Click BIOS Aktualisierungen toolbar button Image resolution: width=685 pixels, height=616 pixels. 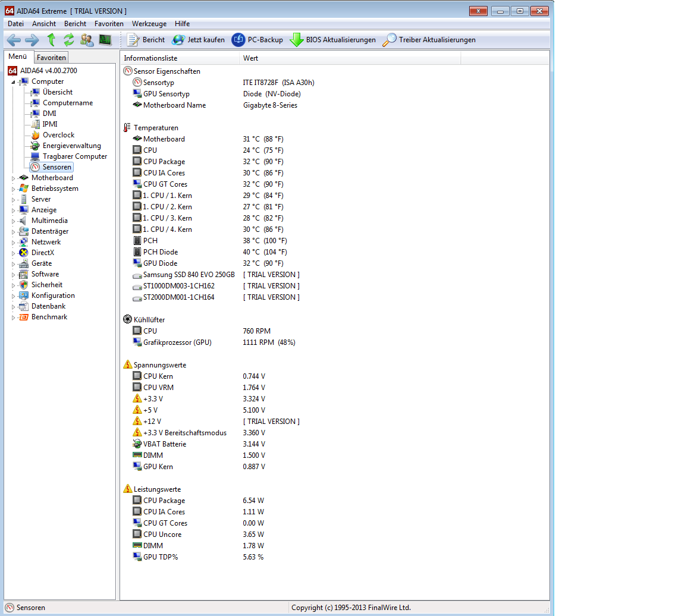(333, 40)
